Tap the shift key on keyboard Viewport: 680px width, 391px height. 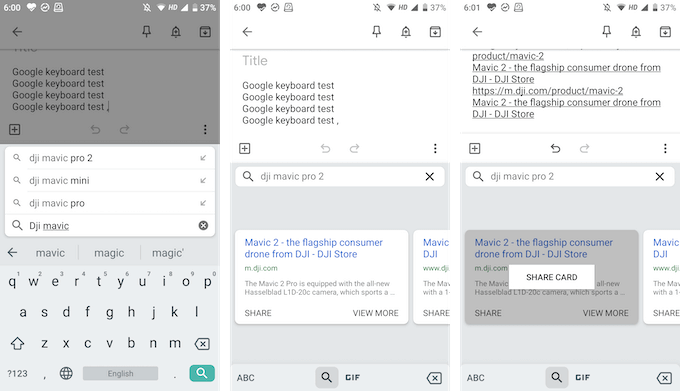[x=17, y=343]
